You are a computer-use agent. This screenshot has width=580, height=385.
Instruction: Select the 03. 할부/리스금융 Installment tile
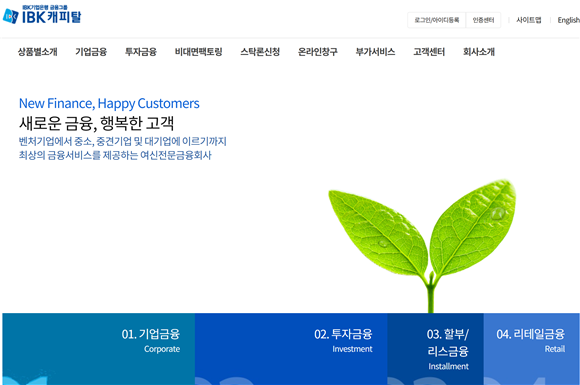pyautogui.click(x=435, y=349)
